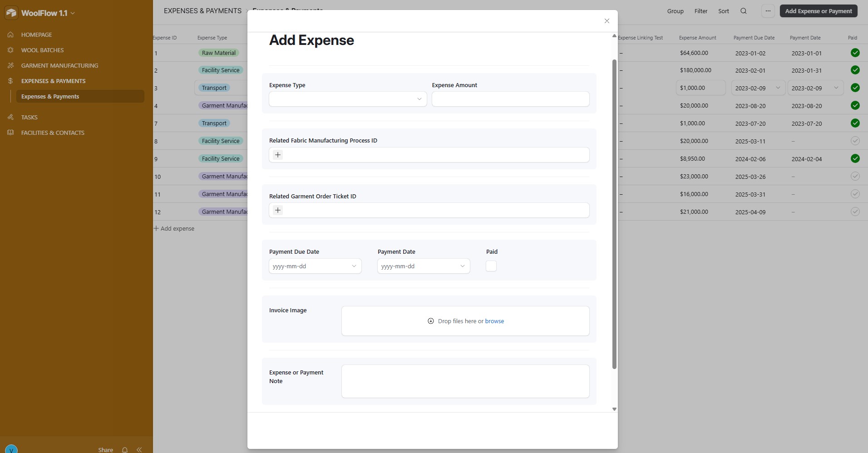Go to WOOL BATCHES in sidebar
The image size is (868, 453).
42,50
